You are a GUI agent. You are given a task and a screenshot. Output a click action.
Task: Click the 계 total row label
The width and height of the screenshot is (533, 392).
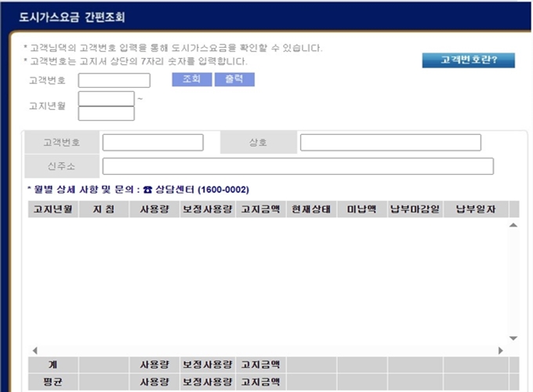point(53,365)
